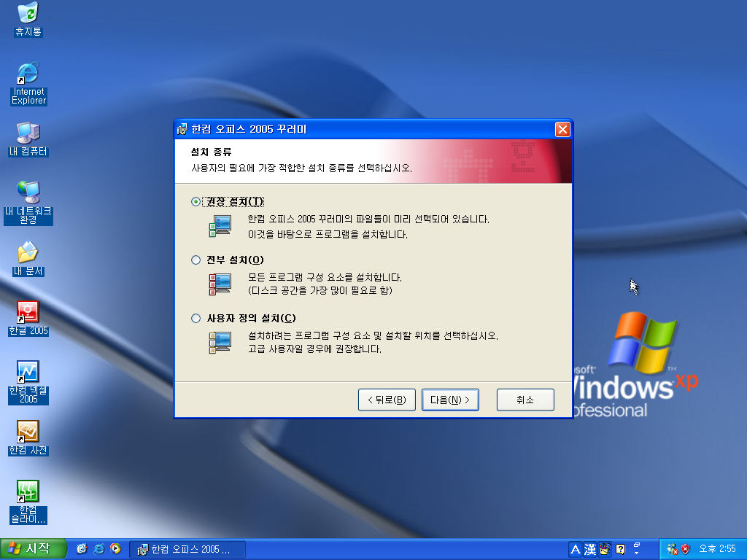
Task: Close the 한컴 오피스 2005 installer dialog
Action: click(x=562, y=130)
